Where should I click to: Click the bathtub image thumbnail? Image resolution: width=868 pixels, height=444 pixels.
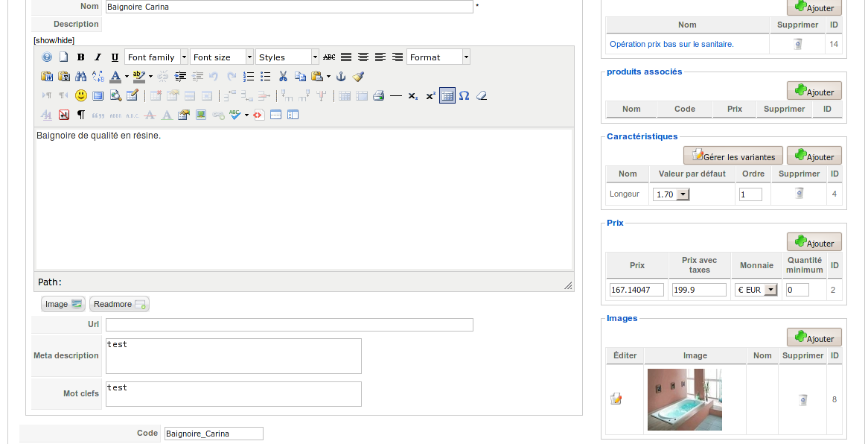(685, 399)
